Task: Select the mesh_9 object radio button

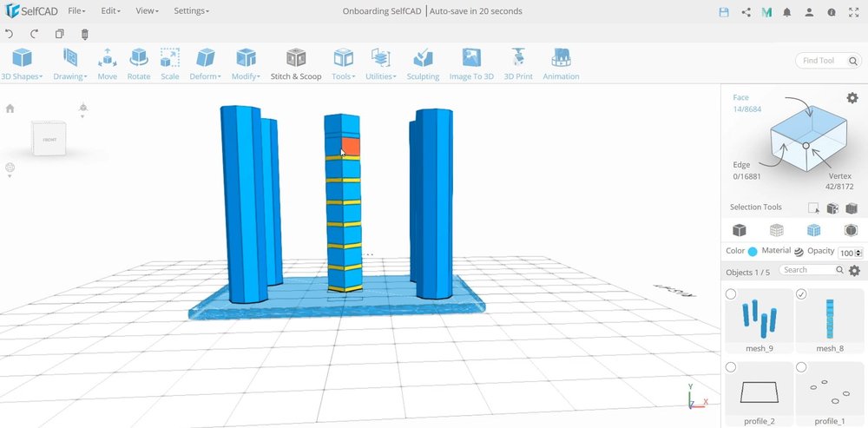Action: click(x=731, y=294)
